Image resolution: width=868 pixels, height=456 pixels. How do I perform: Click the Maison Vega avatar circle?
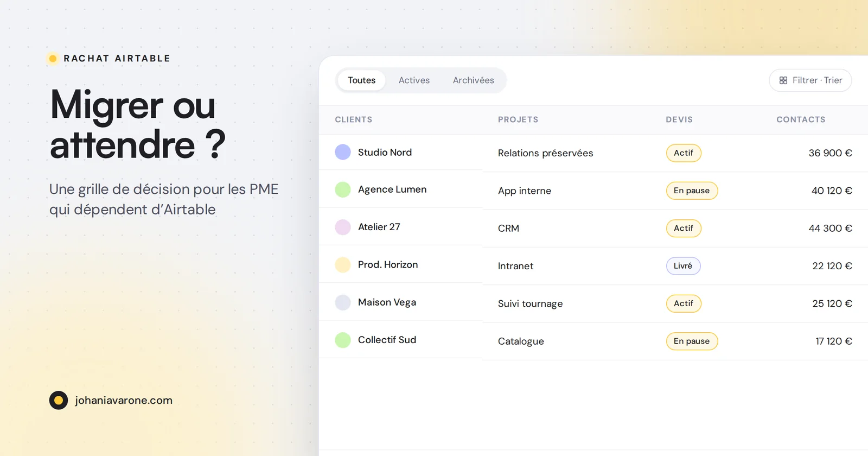(x=343, y=302)
